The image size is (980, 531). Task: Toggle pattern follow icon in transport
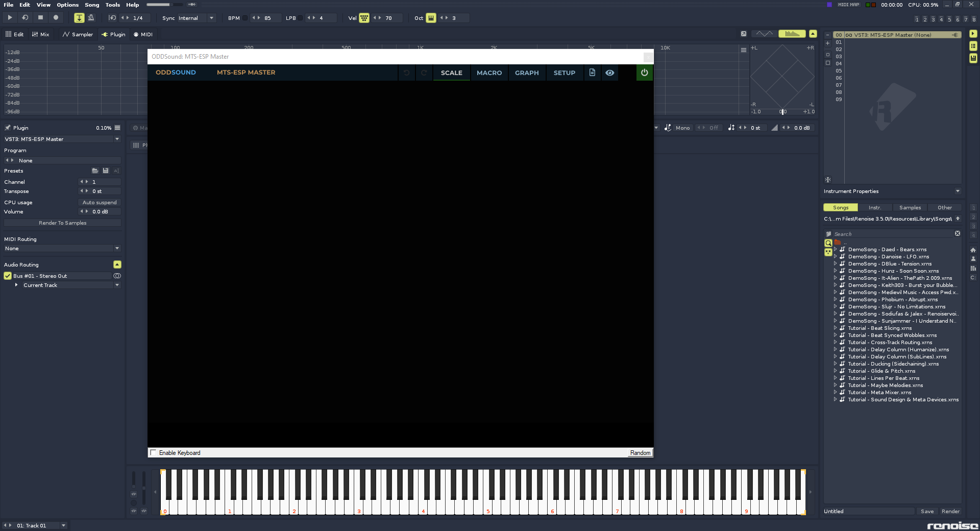point(79,18)
